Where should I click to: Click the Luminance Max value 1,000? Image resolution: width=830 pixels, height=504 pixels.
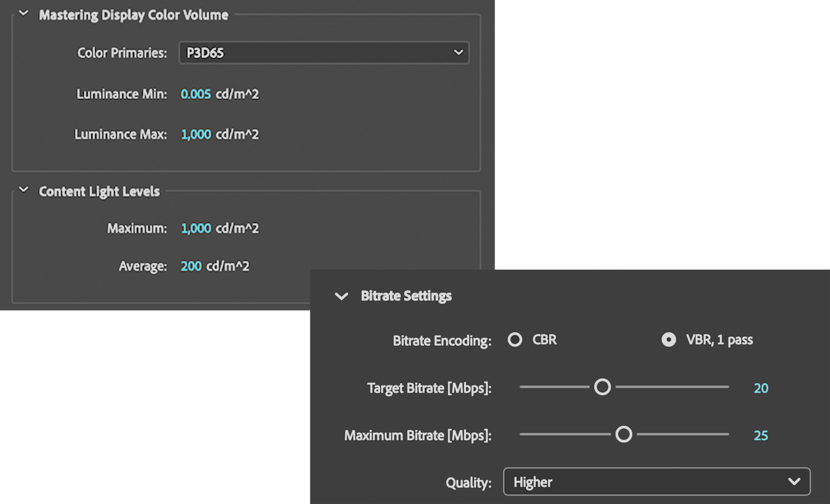pos(196,135)
